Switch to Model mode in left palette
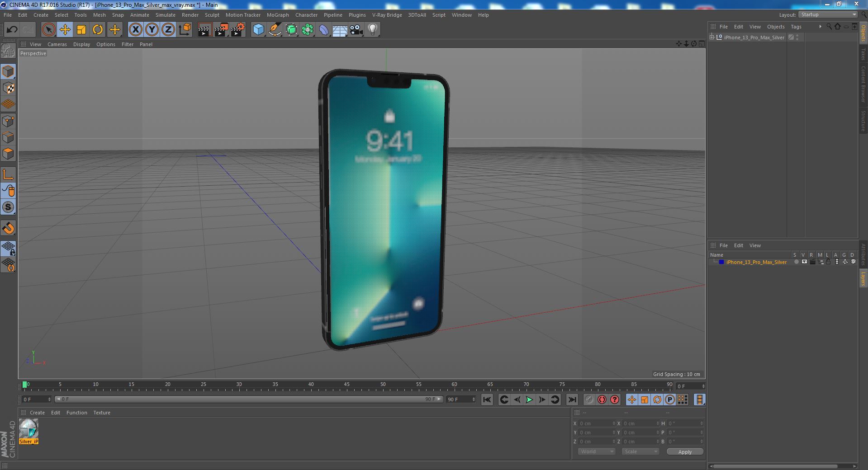The height and width of the screenshot is (470, 868). coord(9,71)
